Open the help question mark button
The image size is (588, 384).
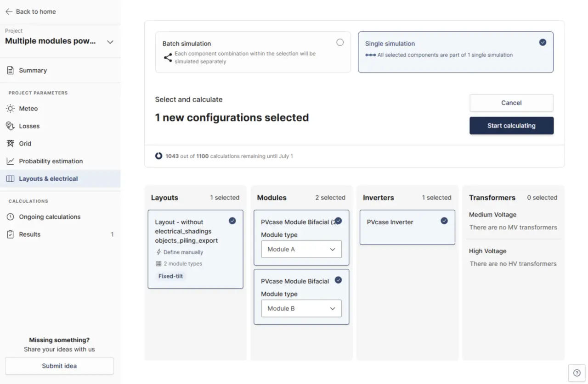(577, 373)
